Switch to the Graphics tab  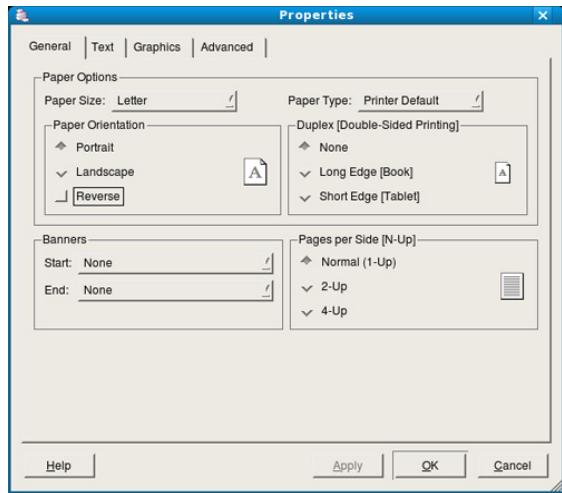pos(157,47)
